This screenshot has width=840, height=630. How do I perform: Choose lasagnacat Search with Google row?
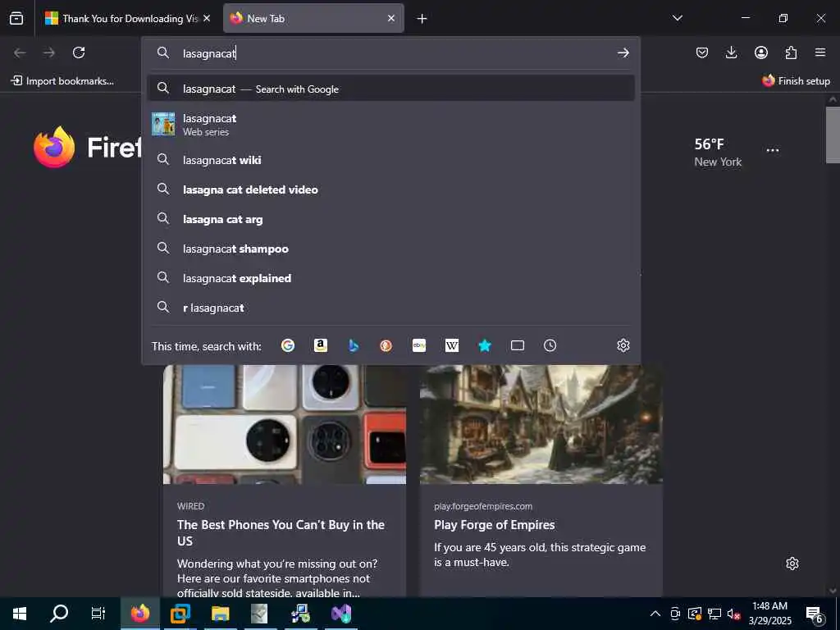391,89
